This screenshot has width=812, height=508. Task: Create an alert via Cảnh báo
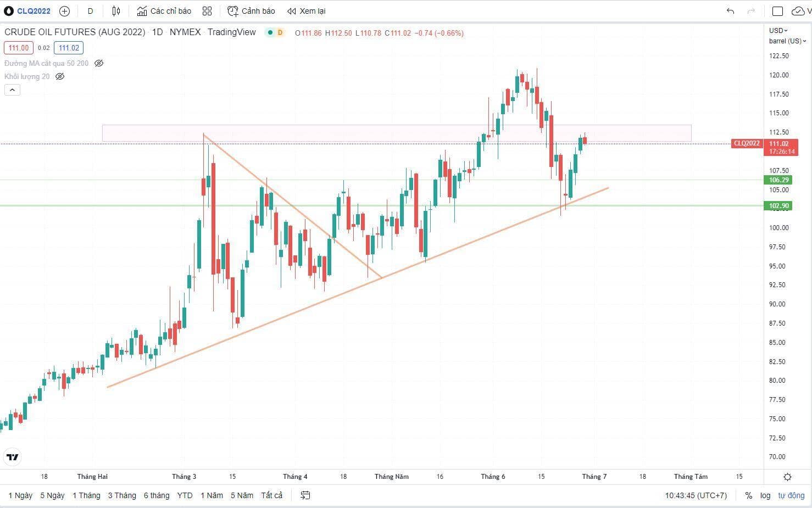tap(252, 11)
